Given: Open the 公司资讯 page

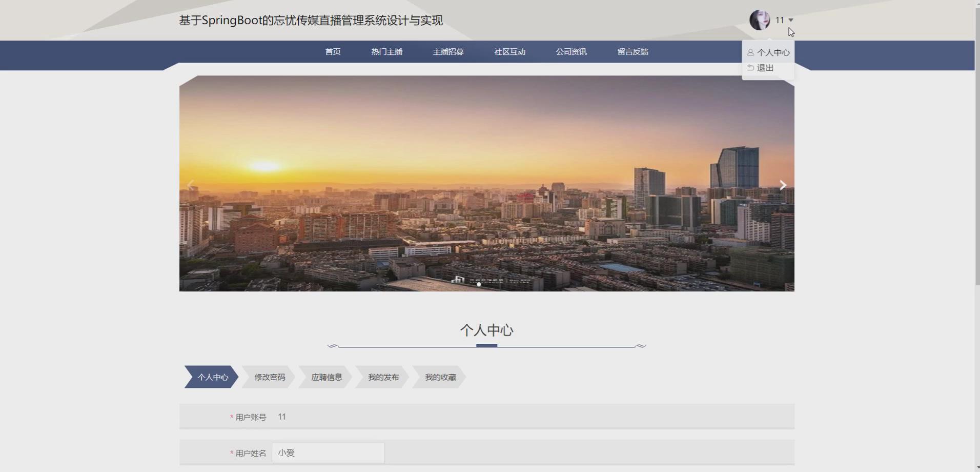Looking at the screenshot, I should (571, 52).
